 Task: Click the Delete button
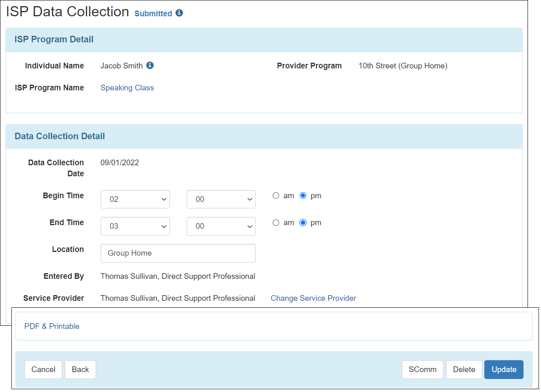(464, 369)
